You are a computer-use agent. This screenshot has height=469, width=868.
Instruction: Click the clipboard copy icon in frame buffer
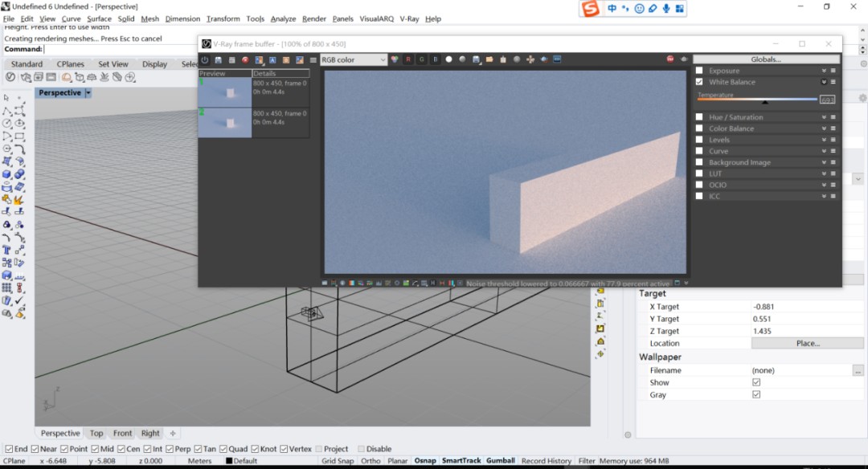click(x=503, y=59)
